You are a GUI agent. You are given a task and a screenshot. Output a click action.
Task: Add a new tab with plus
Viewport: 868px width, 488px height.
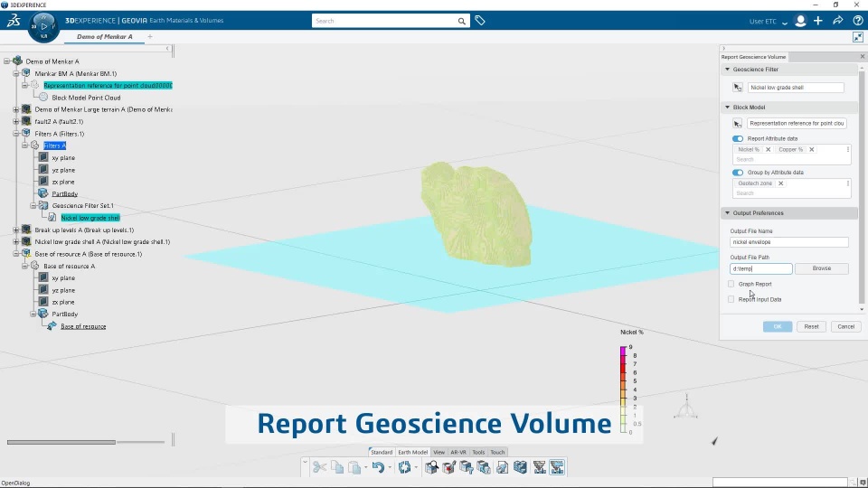(150, 36)
